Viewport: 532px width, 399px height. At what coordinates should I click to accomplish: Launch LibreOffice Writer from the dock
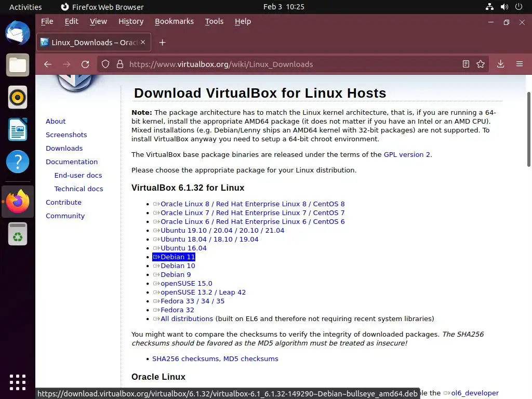click(x=18, y=129)
